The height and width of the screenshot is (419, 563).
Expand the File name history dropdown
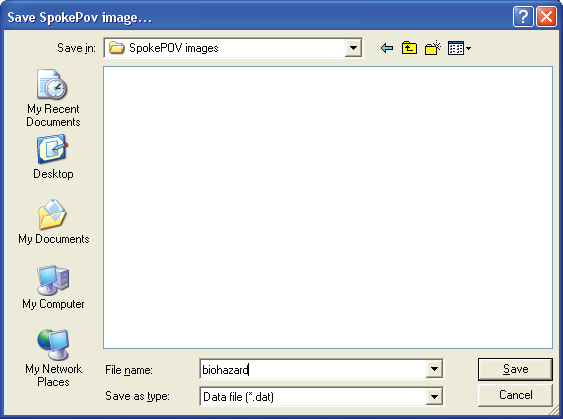[x=434, y=369]
